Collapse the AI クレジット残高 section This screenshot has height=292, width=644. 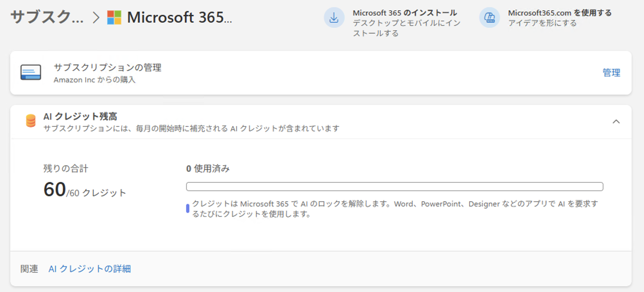point(616,122)
